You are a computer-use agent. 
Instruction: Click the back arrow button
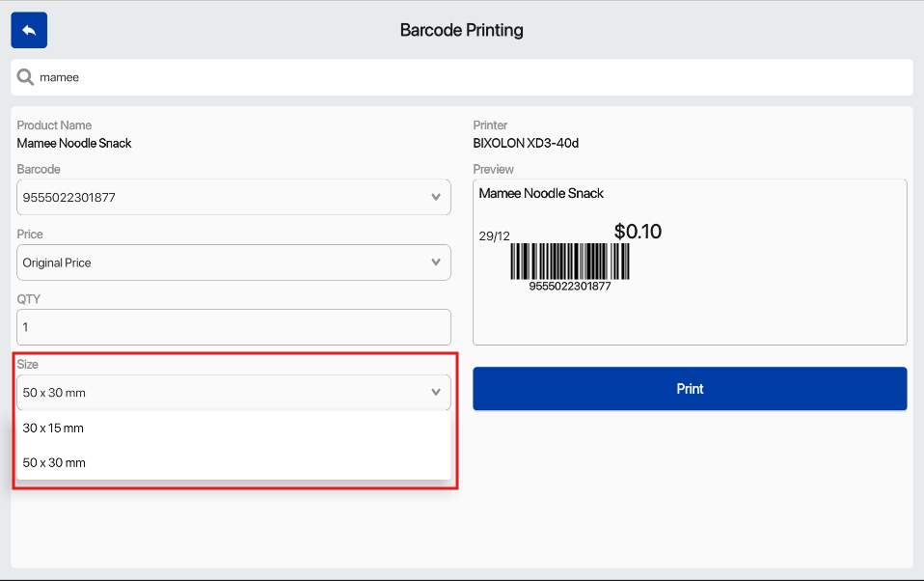tap(29, 31)
